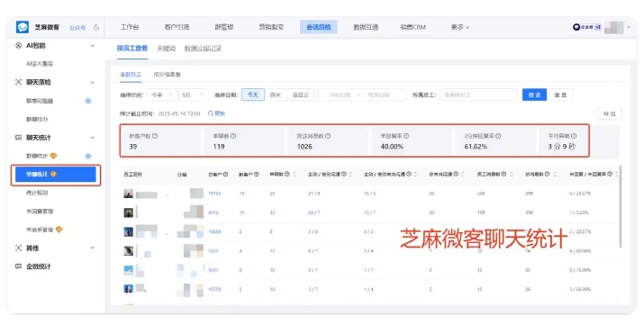Click help icon in 总客户 table header
This screenshot has height=325, width=644.
click(225, 175)
